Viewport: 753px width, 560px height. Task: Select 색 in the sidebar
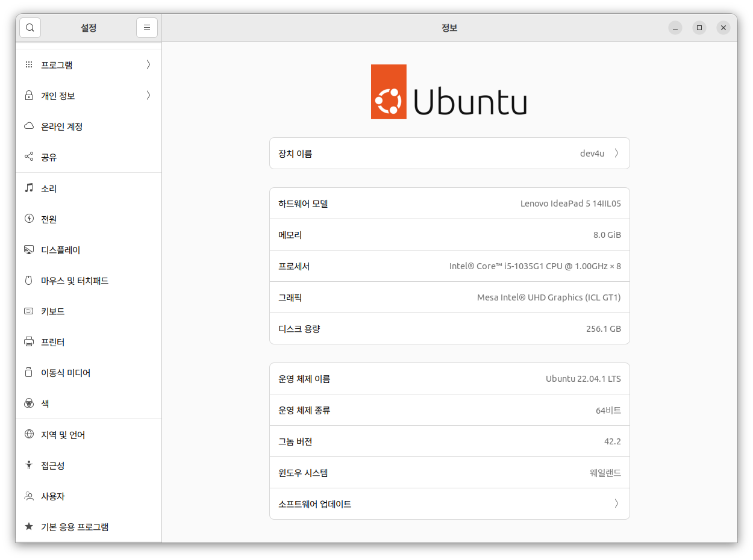[x=89, y=403]
